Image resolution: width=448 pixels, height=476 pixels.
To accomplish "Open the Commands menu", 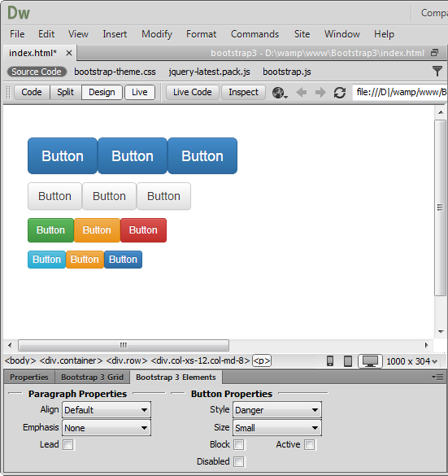I will [254, 34].
